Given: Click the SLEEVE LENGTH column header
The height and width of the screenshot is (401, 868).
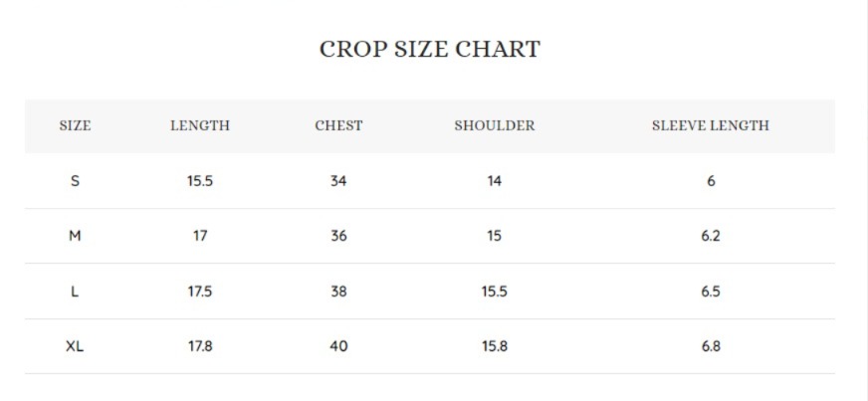Looking at the screenshot, I should coord(710,126).
